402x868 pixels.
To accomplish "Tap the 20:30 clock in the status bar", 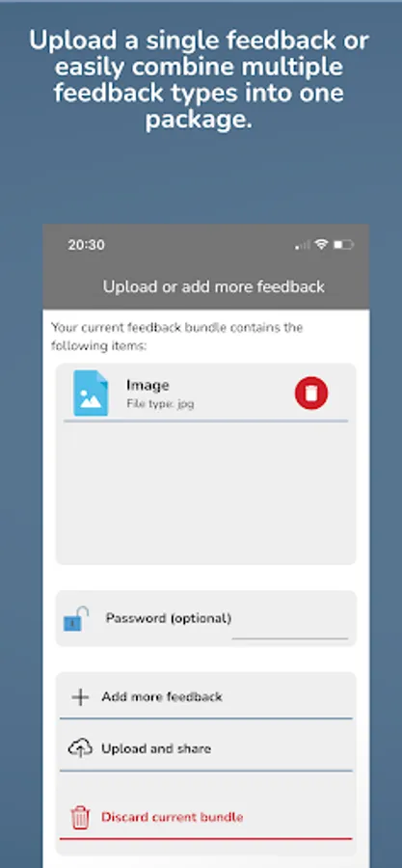I will point(86,245).
